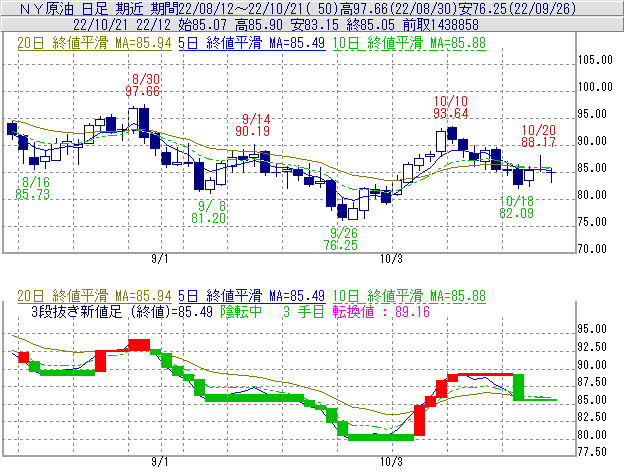Click the last candlestick on upper chart

point(552,175)
